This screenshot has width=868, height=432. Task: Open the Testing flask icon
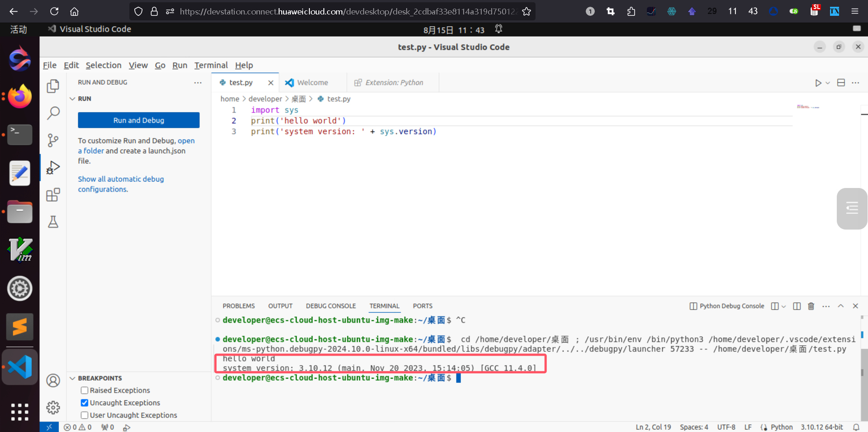53,222
